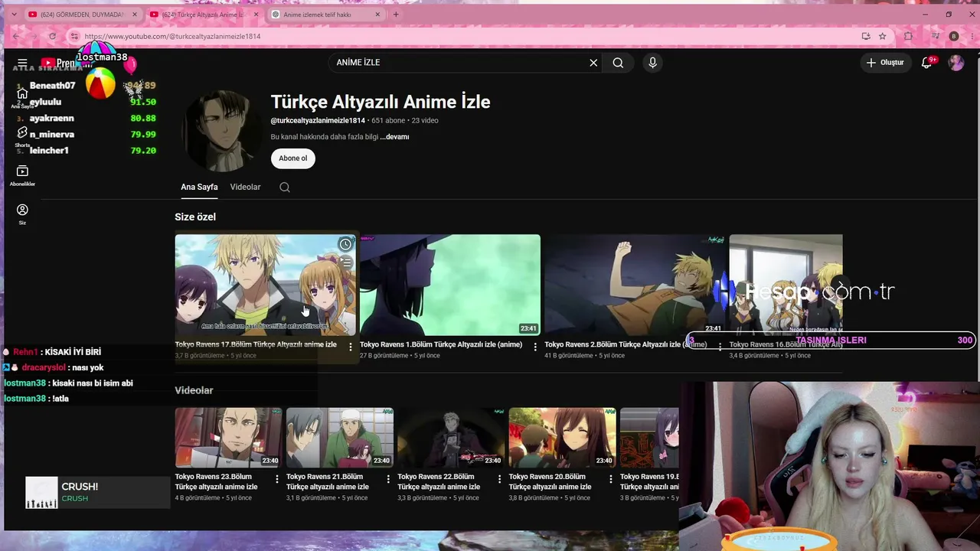Open the Siz section in the sidebar
The height and width of the screenshot is (551, 980).
coord(22,214)
